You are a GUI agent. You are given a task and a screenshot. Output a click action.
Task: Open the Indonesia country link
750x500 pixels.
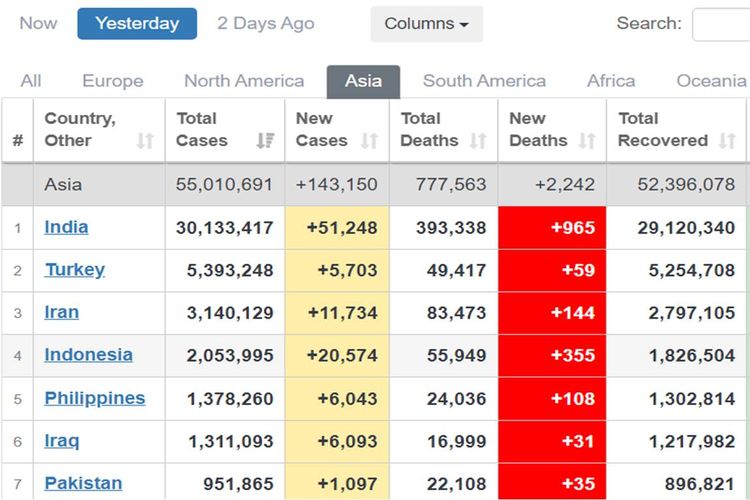(x=88, y=355)
